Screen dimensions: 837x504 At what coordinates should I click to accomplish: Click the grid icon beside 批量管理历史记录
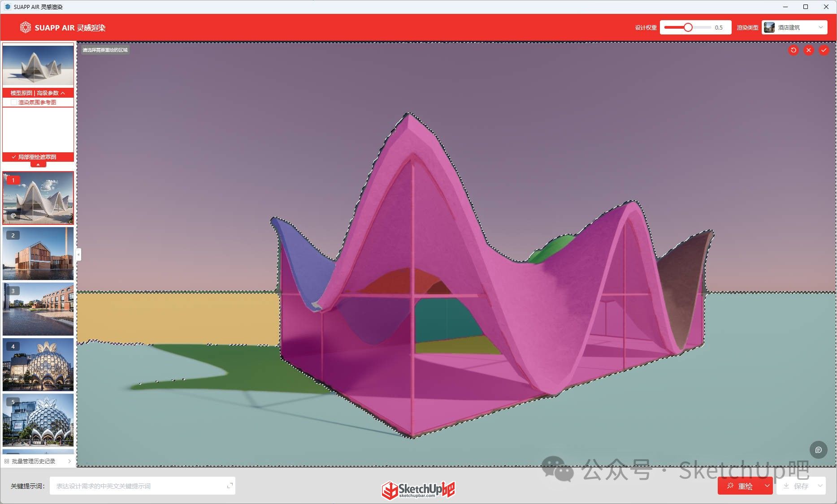pyautogui.click(x=7, y=461)
